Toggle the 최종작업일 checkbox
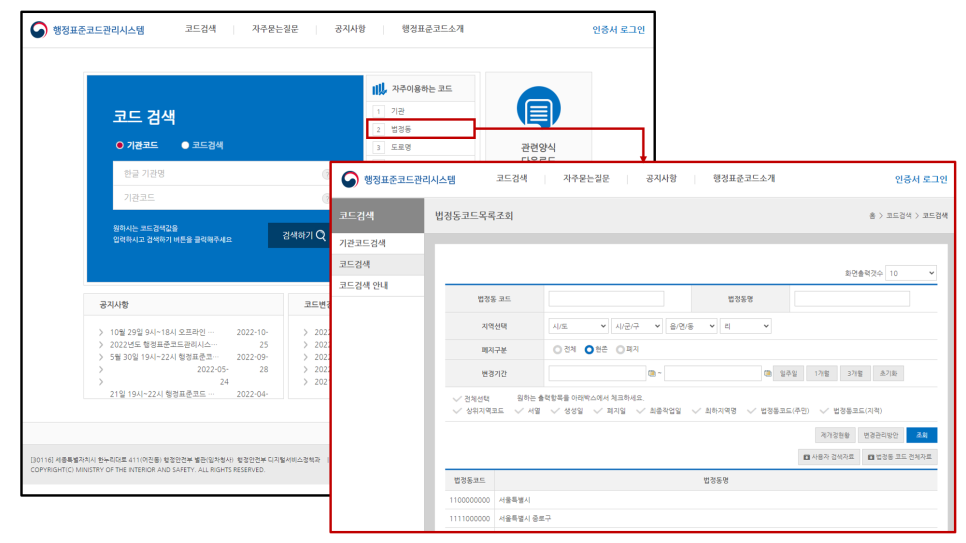Viewport: 966px width, 543px height. point(641,410)
